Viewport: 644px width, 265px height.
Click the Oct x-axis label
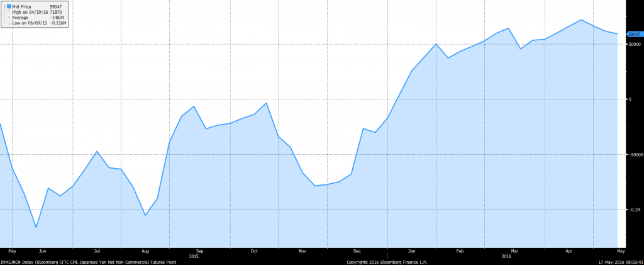(254, 251)
